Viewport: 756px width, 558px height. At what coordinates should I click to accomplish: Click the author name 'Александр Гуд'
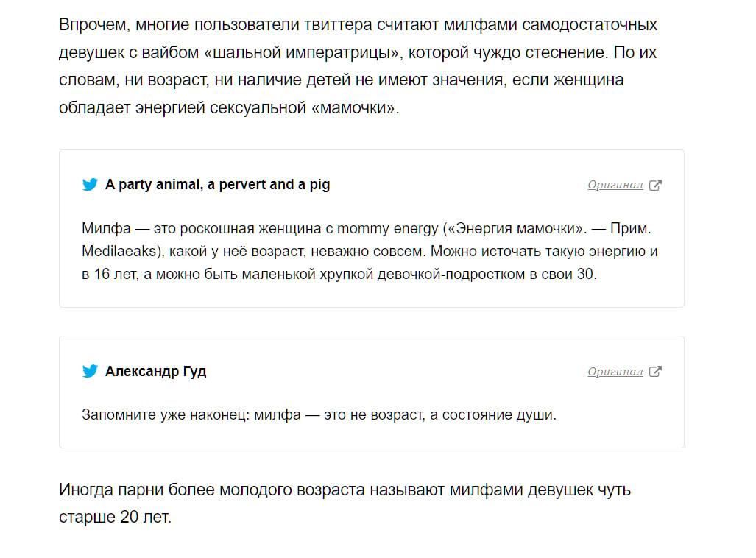(156, 371)
